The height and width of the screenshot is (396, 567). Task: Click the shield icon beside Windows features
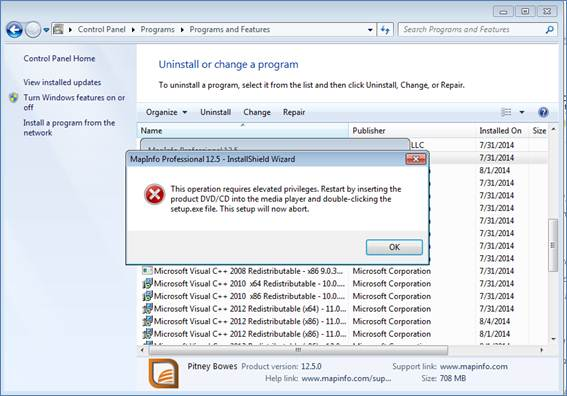tap(14, 98)
